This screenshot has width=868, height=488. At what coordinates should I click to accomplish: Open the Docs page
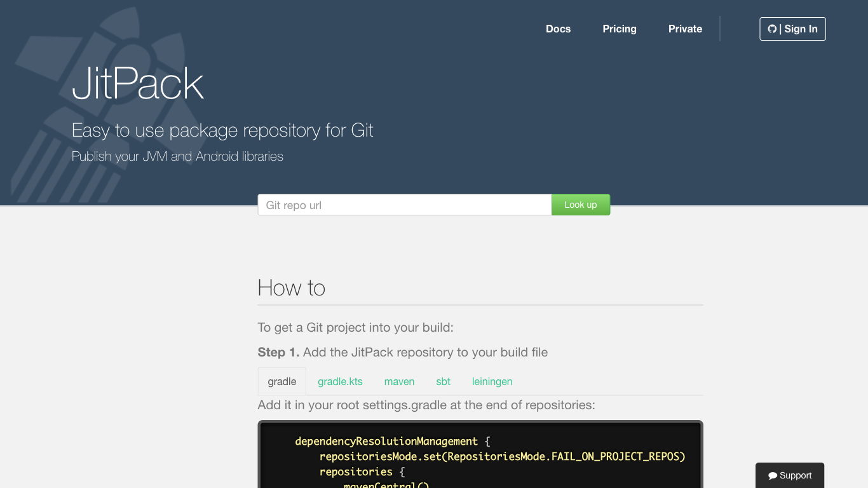[558, 29]
